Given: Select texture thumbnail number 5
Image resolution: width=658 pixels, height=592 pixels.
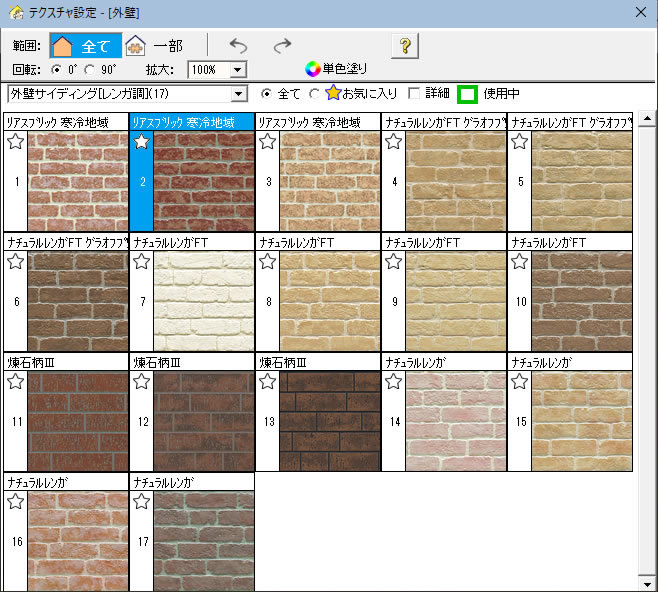Looking at the screenshot, I should (x=582, y=181).
